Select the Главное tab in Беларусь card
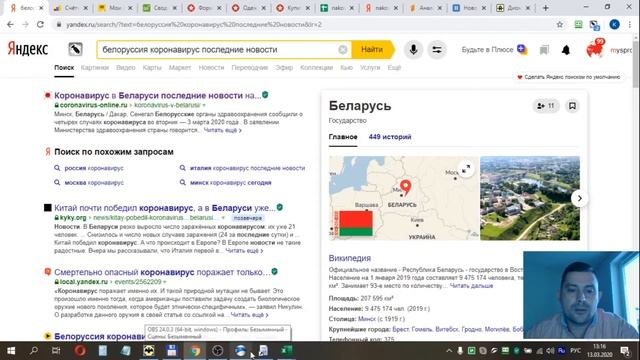Viewport: 640px width, 360px height. point(343,137)
